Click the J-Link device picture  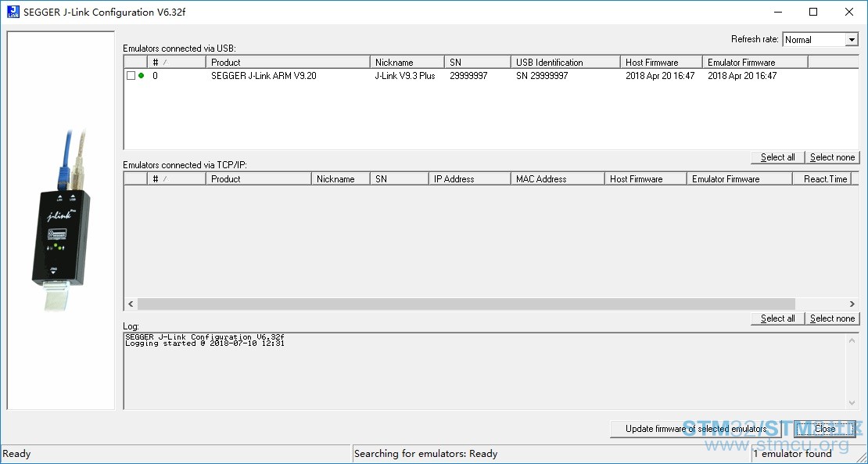(61, 221)
